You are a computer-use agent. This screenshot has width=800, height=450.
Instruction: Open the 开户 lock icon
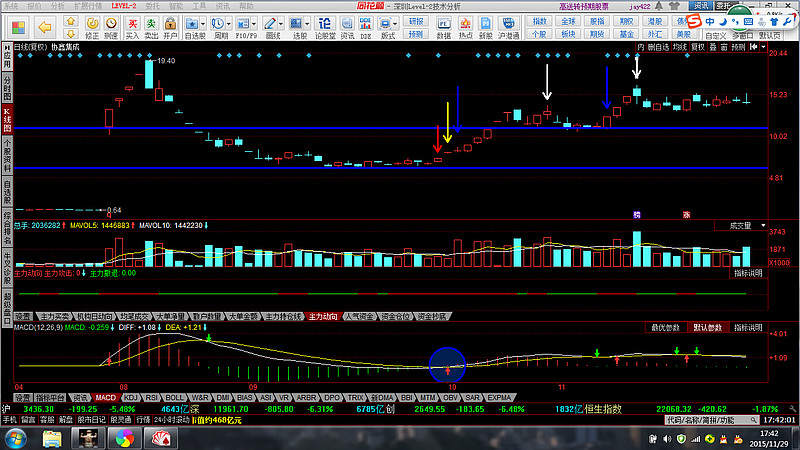pyautogui.click(x=170, y=24)
